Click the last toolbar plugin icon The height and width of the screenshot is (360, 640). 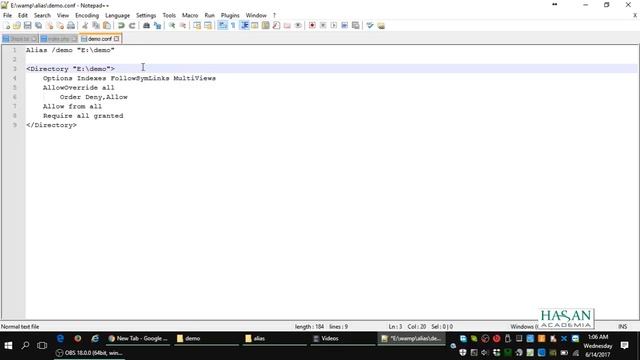[x=381, y=26]
